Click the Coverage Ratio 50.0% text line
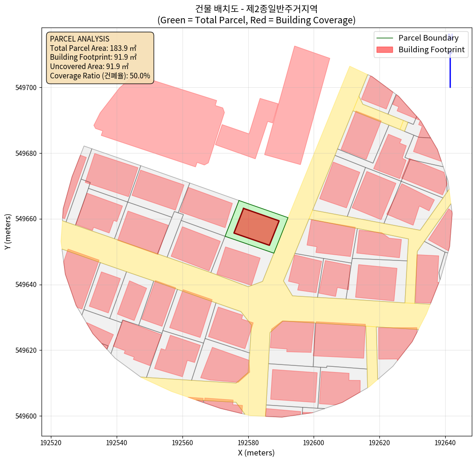The image size is (476, 462). 100,76
